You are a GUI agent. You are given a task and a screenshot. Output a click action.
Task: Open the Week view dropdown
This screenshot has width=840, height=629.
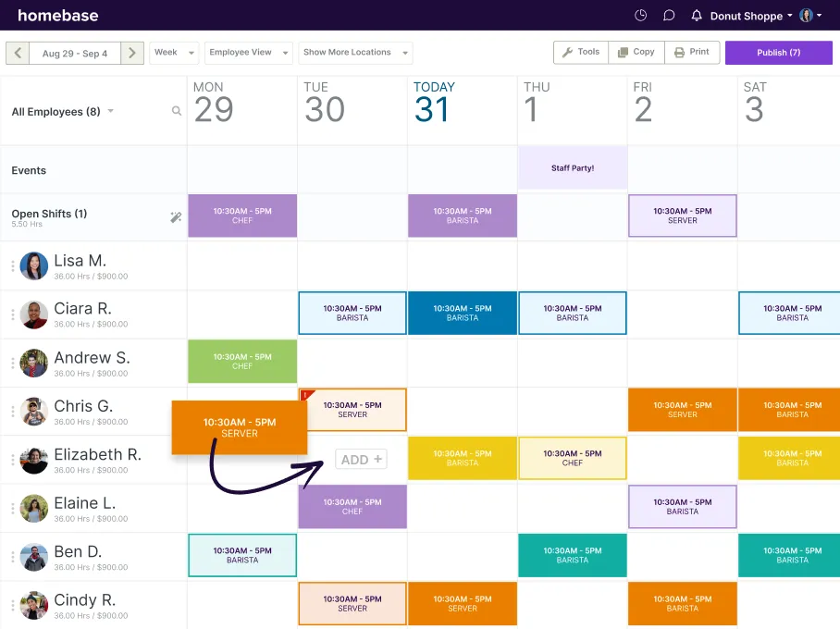click(x=174, y=53)
